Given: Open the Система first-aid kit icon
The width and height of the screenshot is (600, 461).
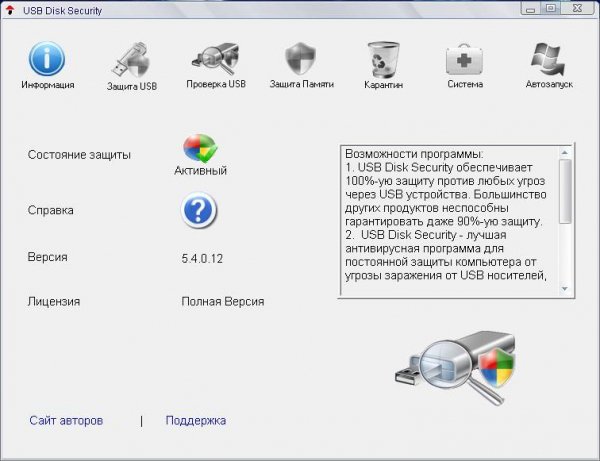Looking at the screenshot, I should point(464,60).
